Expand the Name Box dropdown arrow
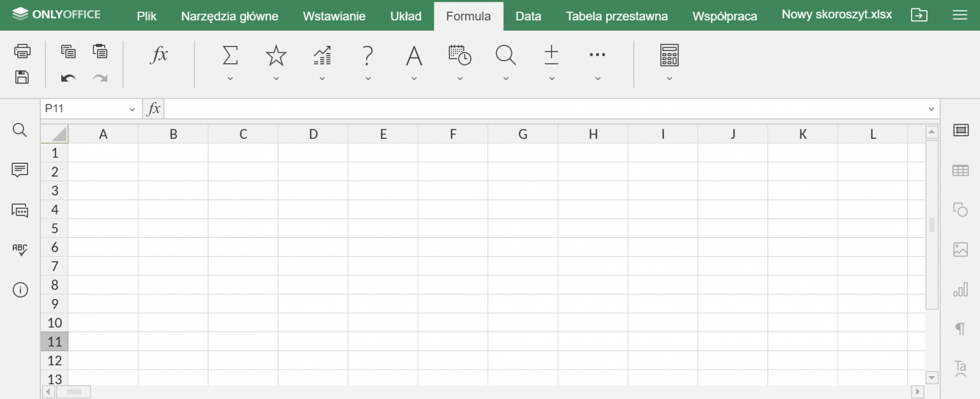Viewport: 980px width, 399px height. (x=132, y=108)
